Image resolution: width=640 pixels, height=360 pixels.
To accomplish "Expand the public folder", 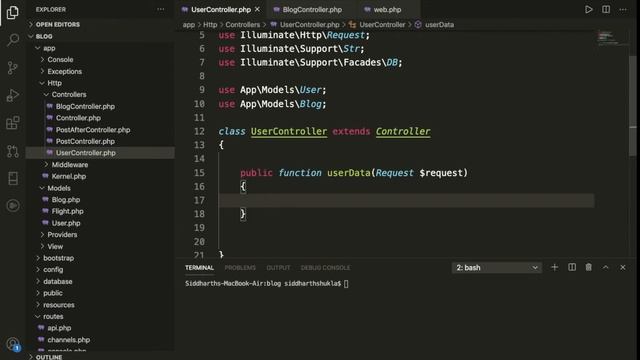I will [100, 293].
